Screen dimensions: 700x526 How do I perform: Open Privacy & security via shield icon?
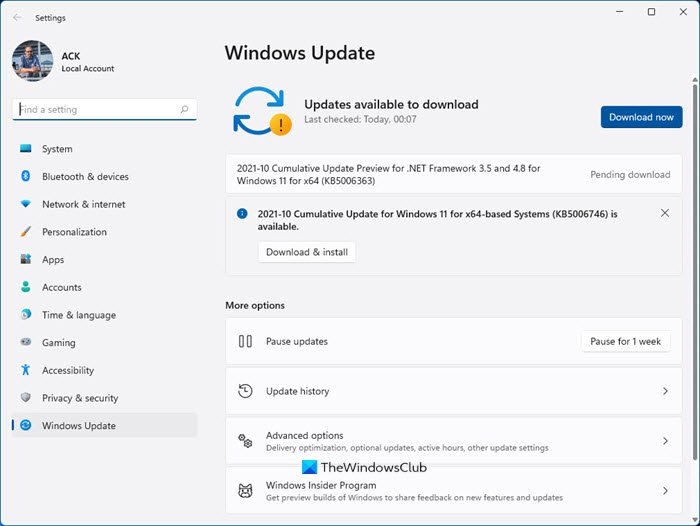(25, 397)
